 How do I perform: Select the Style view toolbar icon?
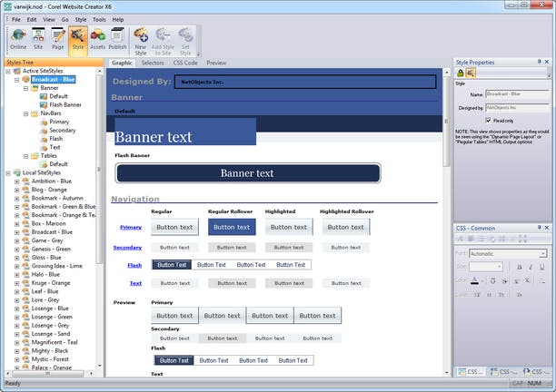pos(77,38)
